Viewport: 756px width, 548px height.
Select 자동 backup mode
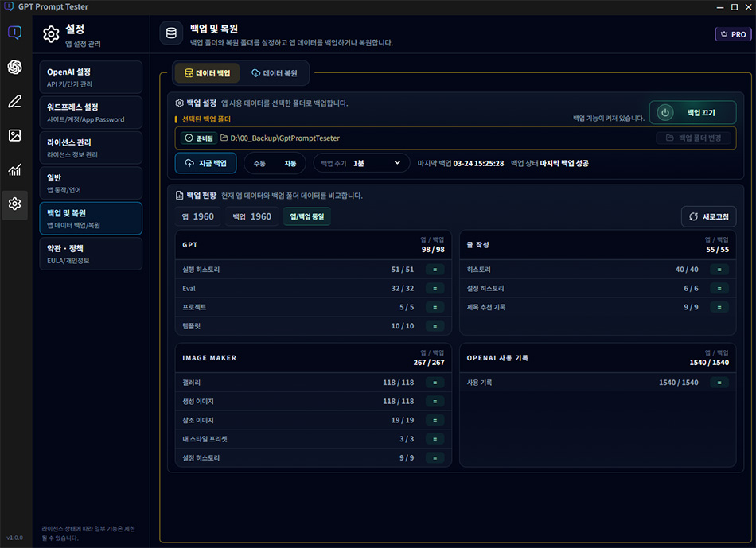pos(290,163)
